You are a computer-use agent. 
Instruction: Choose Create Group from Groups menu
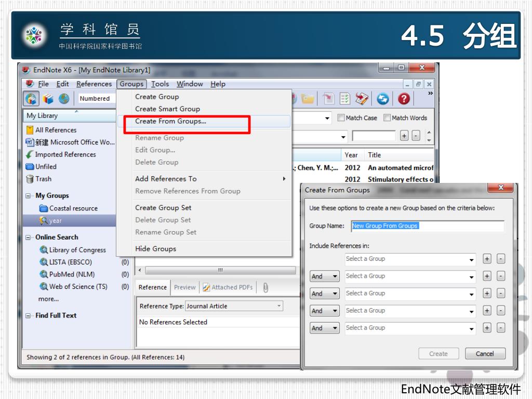pyautogui.click(x=157, y=97)
